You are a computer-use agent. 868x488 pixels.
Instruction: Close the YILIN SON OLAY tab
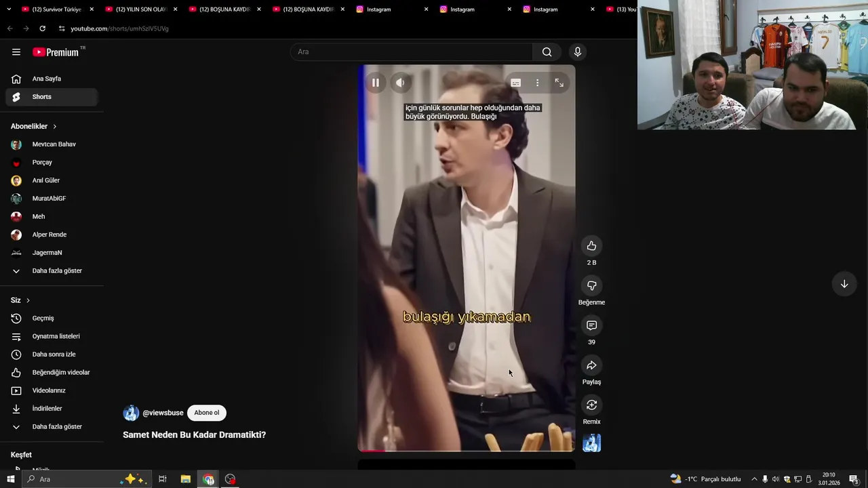[175, 9]
